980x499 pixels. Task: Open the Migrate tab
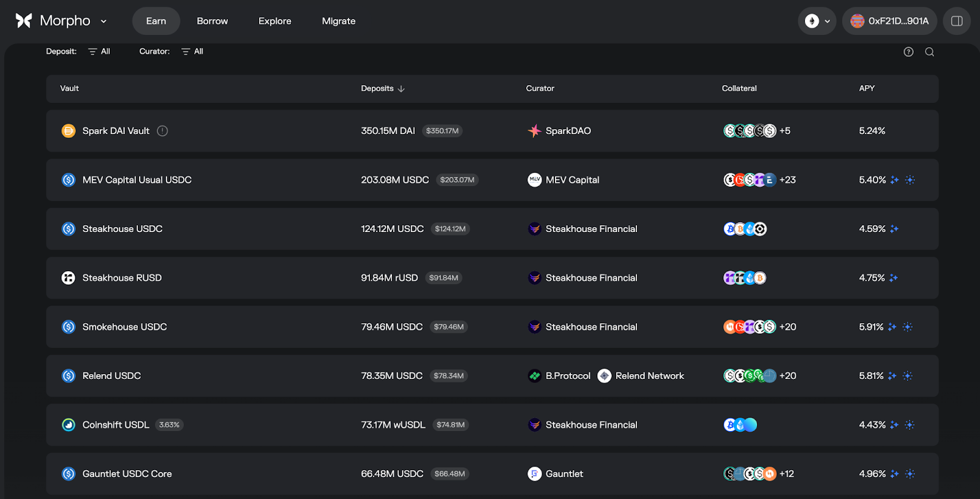tap(339, 21)
